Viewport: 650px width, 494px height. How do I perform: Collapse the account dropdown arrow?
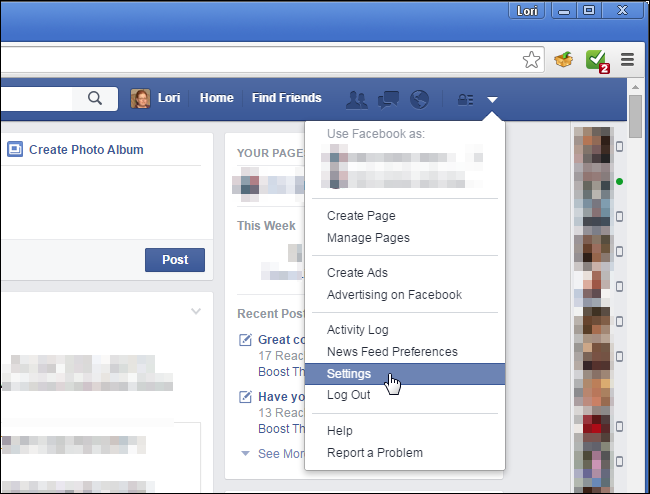click(492, 99)
